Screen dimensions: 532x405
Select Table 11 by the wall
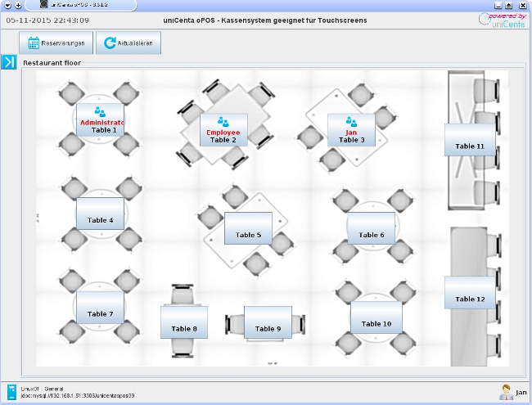point(469,139)
